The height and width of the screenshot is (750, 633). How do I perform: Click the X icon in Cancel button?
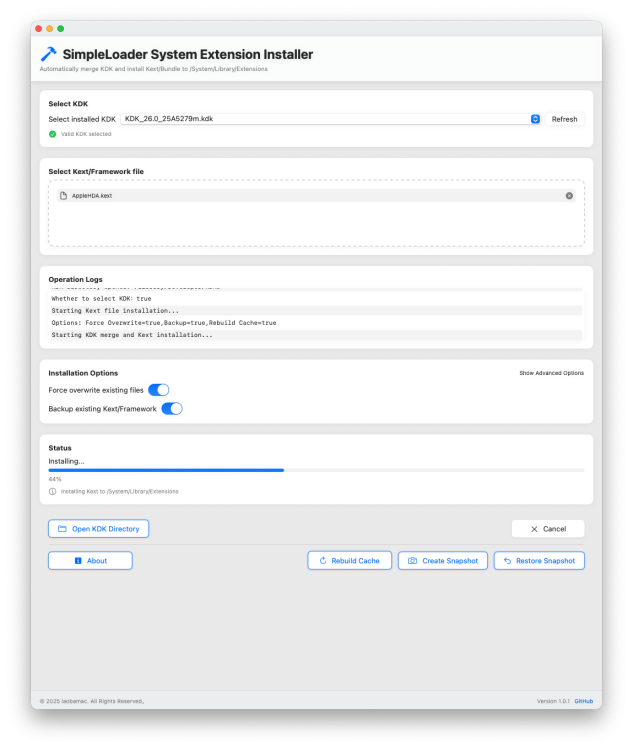(534, 529)
